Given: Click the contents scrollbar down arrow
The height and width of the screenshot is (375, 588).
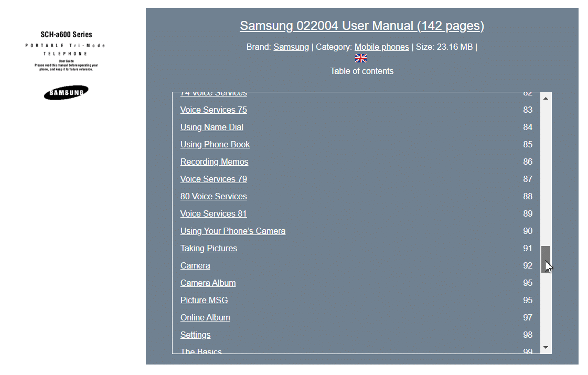Looking at the screenshot, I should [546, 347].
